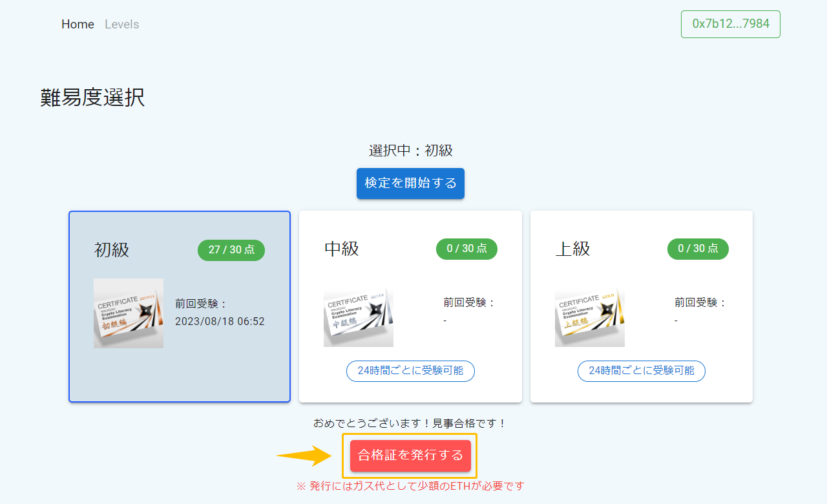Click 前回受験： label on 中級 card

pos(470,302)
